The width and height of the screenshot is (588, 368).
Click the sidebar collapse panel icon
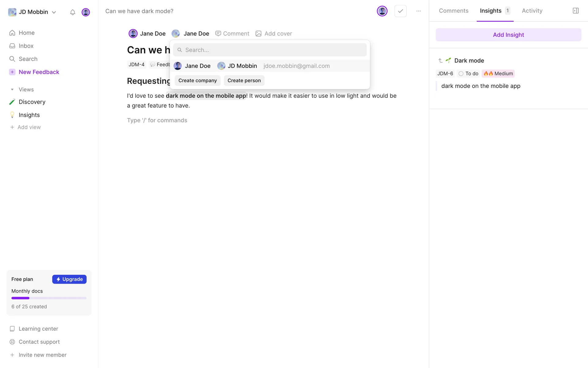pos(575,11)
